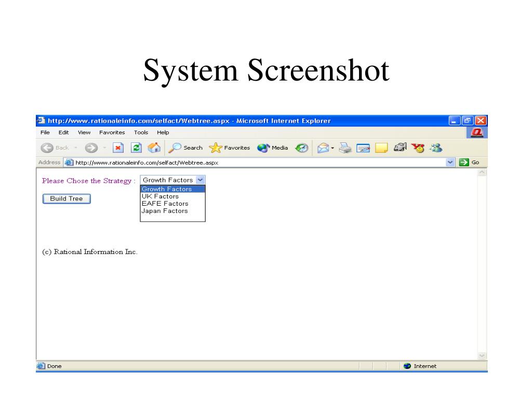This screenshot has width=532, height=399.
Task: Click the Edit page icon next to printer
Action: click(x=363, y=148)
